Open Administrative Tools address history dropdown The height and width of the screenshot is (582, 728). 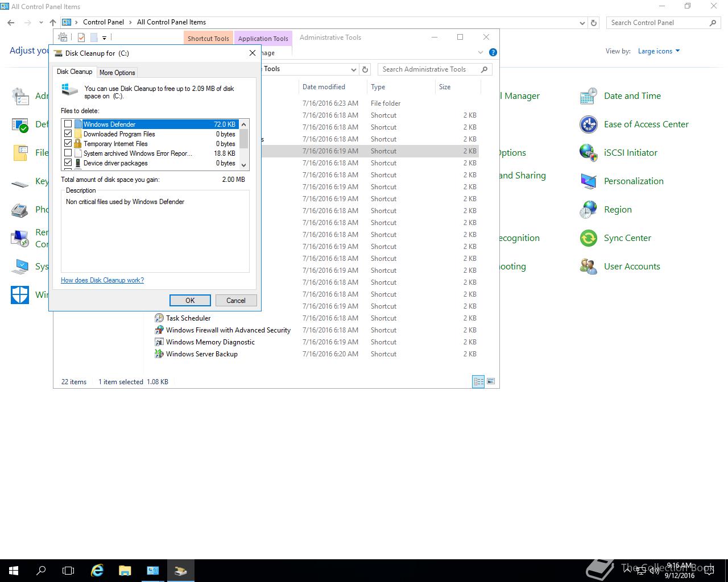point(353,69)
